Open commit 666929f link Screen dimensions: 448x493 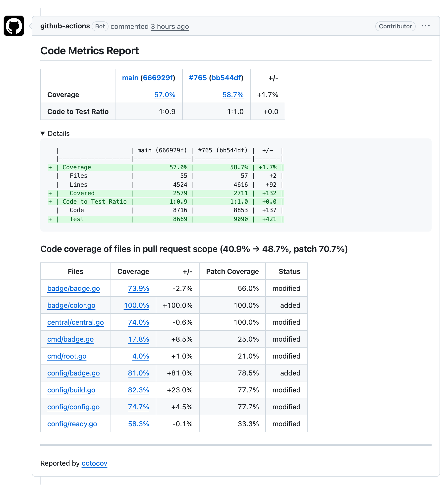(158, 78)
